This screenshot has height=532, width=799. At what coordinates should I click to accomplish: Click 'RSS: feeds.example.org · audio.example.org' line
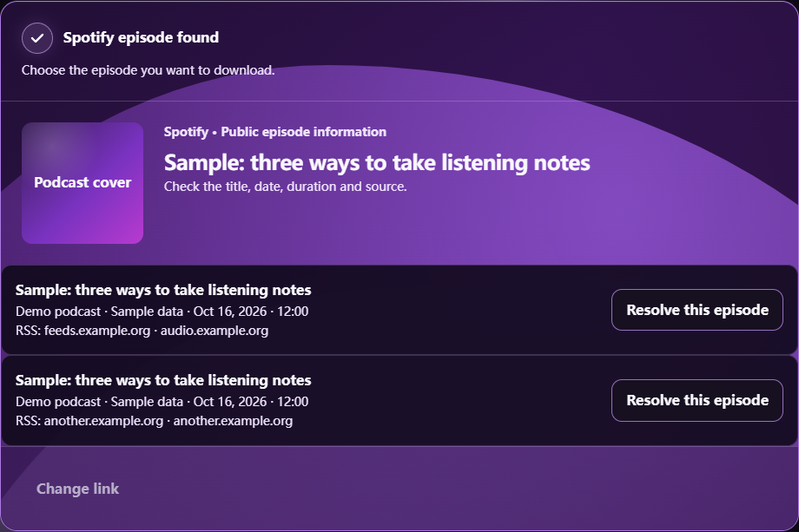[142, 331]
